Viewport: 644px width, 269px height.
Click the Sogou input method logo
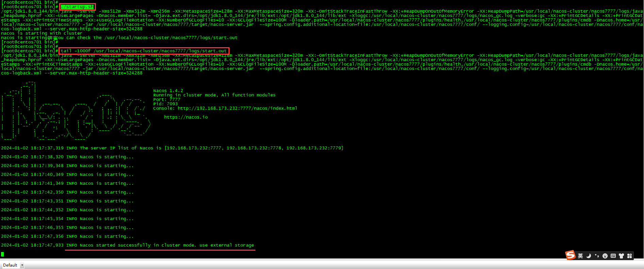point(570,255)
